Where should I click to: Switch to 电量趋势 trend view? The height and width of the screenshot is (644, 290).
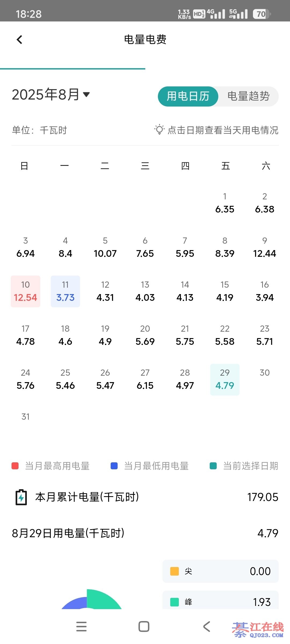pyautogui.click(x=248, y=96)
